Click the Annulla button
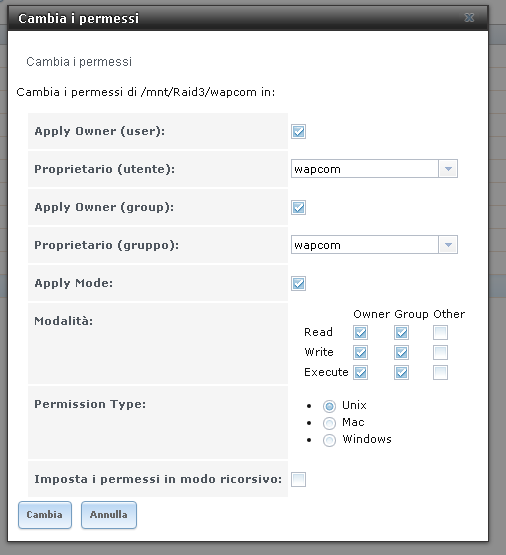506x555 pixels. [x=109, y=515]
